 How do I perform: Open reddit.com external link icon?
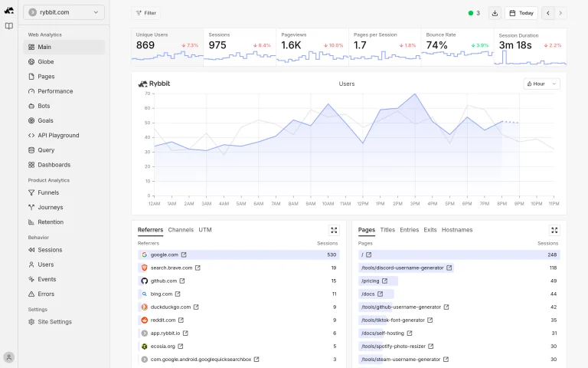pyautogui.click(x=181, y=320)
